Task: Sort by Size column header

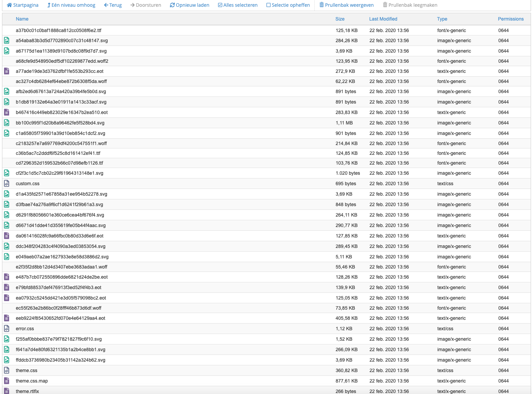Action: coord(340,19)
